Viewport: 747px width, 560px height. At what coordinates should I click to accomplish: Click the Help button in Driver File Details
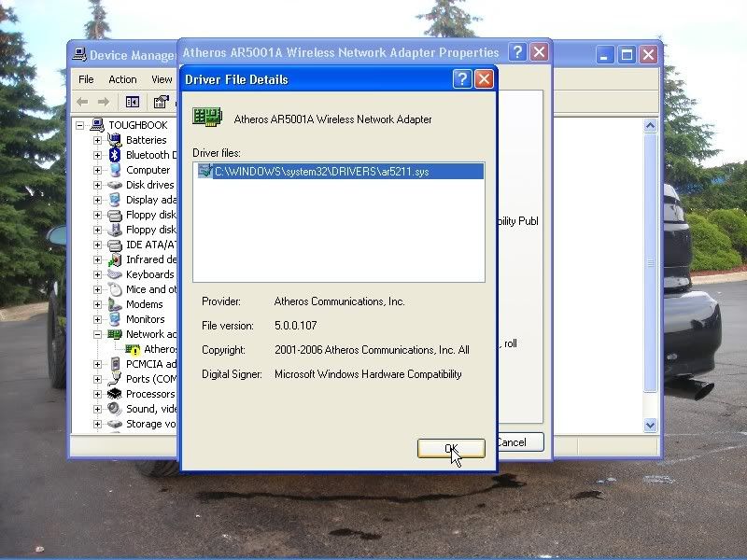pos(462,79)
